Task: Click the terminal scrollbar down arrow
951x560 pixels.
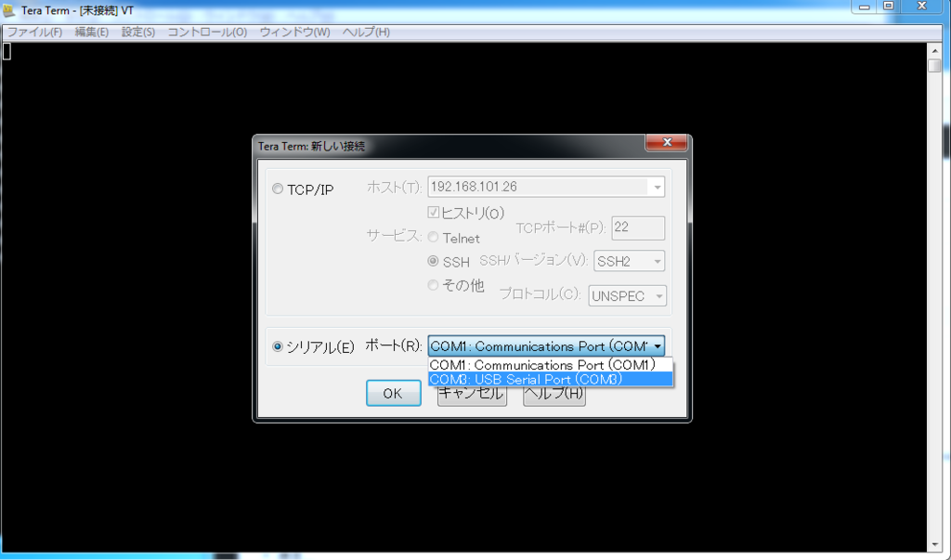Action: (934, 544)
